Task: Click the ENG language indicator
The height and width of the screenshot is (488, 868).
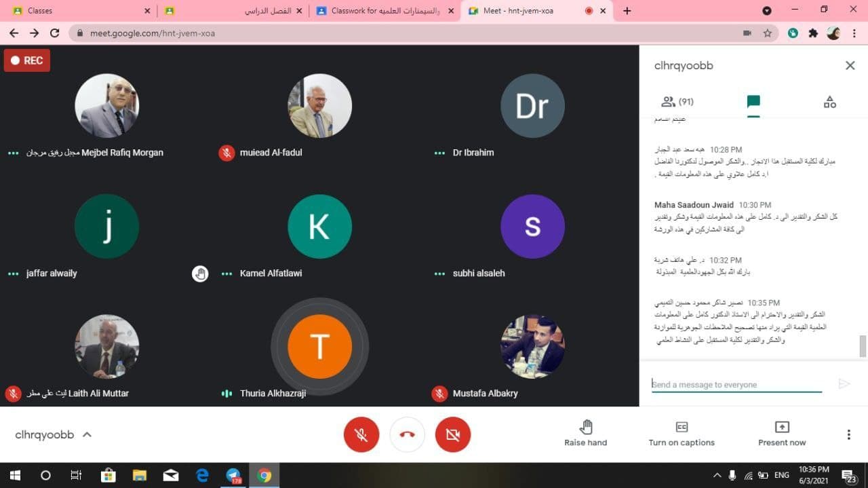Action: pos(782,475)
